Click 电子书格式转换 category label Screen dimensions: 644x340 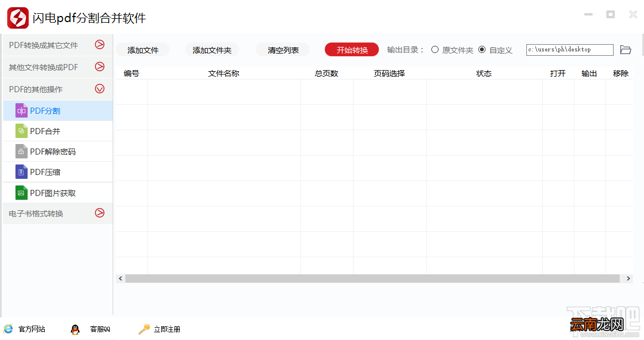point(36,214)
